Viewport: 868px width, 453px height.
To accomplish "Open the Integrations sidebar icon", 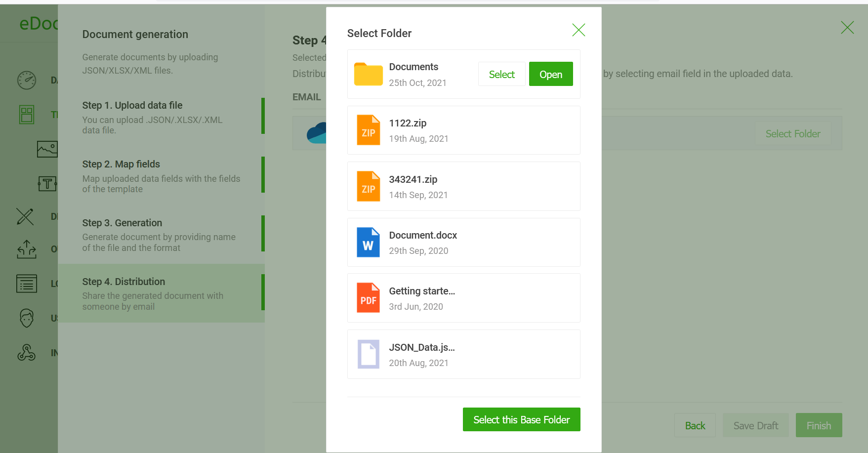I will (x=26, y=352).
